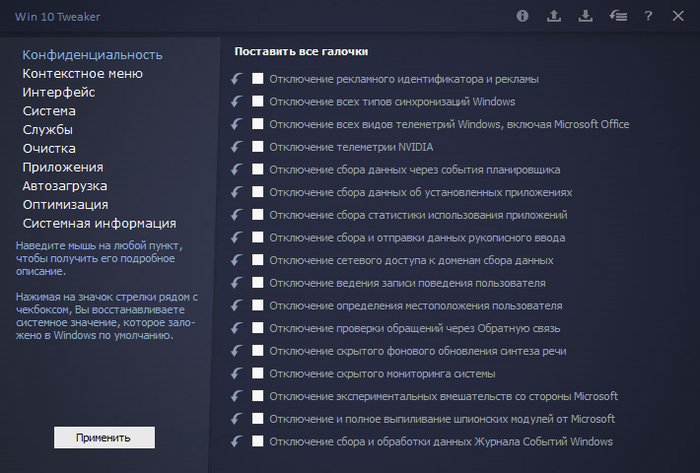
Task: Open help via the question mark icon
Action: pyautogui.click(x=649, y=16)
